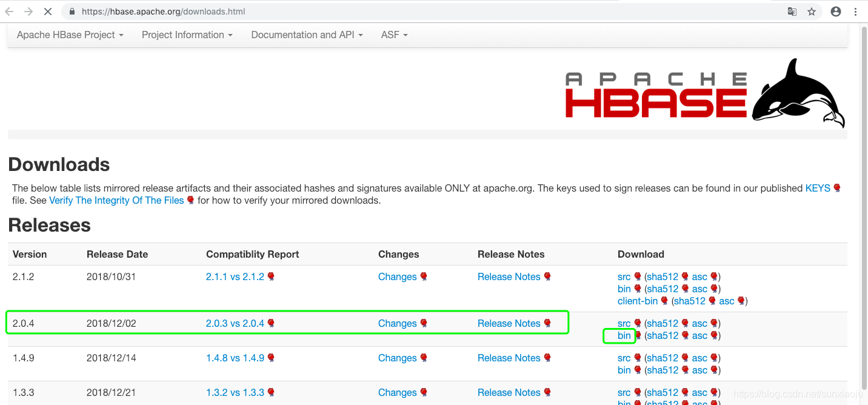
Task: View site security lock information
Action: click(x=73, y=12)
